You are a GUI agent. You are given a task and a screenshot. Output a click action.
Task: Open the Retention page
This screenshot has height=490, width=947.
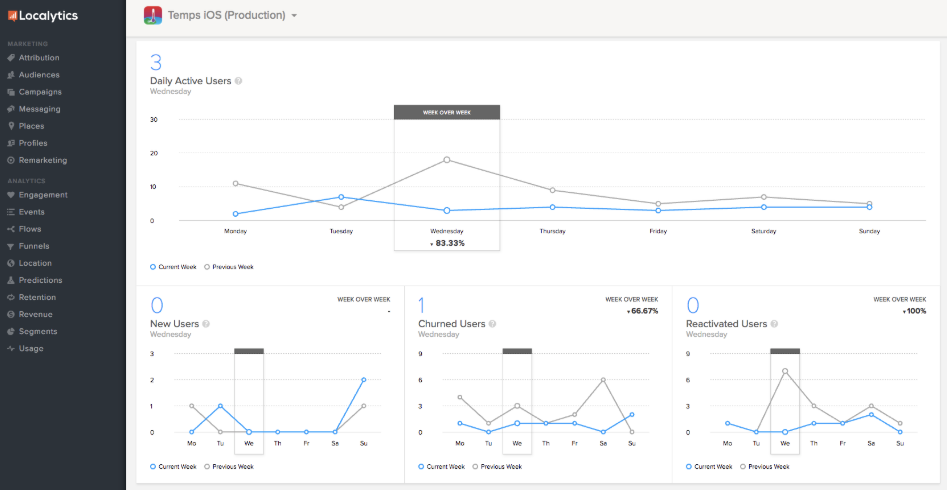click(37, 297)
